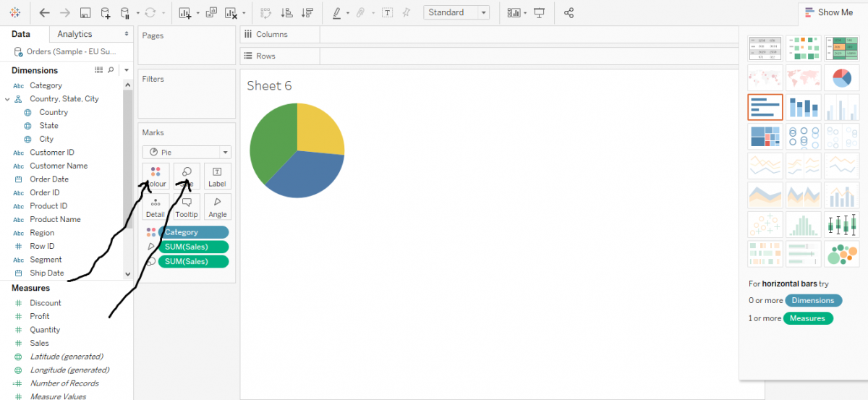Share workbook with others icon
Viewport: 868px width, 400px height.
[569, 13]
